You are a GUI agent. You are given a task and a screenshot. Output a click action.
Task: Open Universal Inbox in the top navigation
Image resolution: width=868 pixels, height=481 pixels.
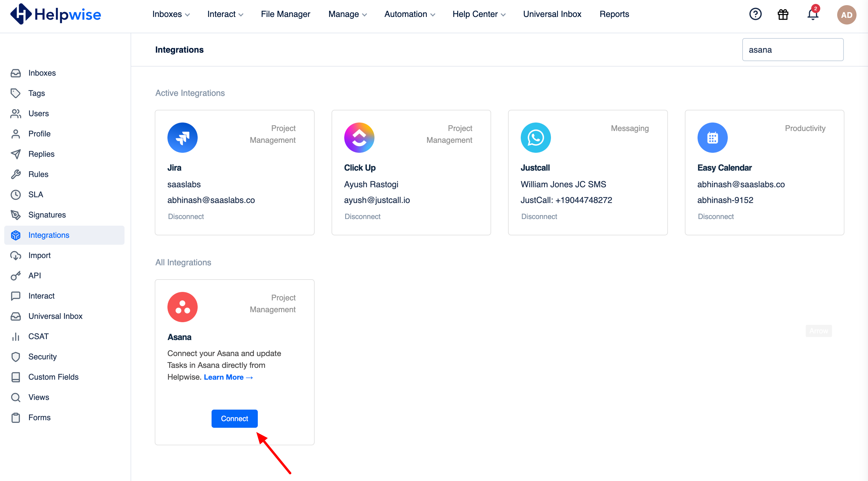click(552, 14)
